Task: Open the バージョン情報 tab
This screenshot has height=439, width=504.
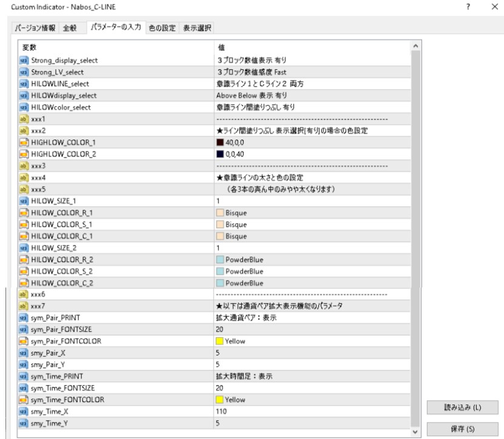Action: (x=35, y=28)
